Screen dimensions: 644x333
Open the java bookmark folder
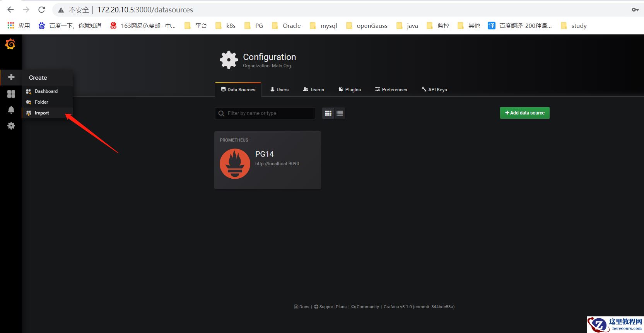407,26
